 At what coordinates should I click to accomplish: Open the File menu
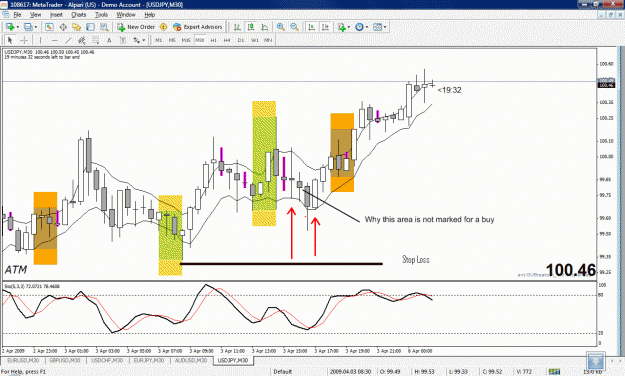(x=17, y=15)
